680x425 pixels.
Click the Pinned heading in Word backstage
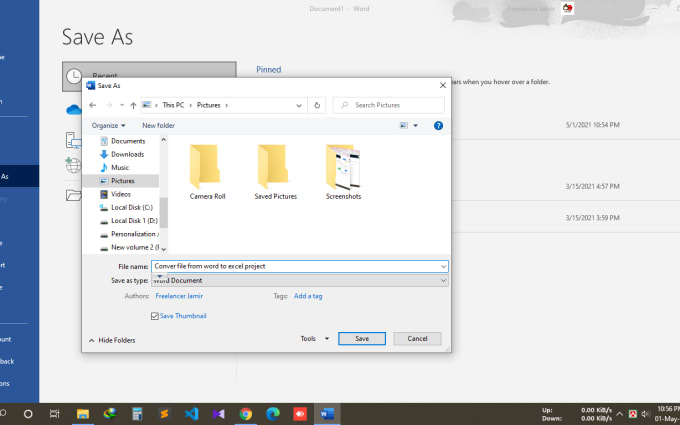268,70
